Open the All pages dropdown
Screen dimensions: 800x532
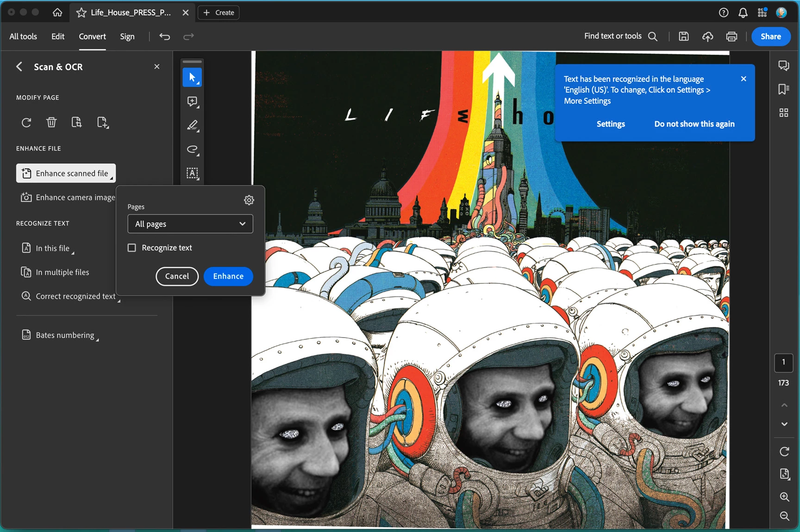click(x=190, y=224)
